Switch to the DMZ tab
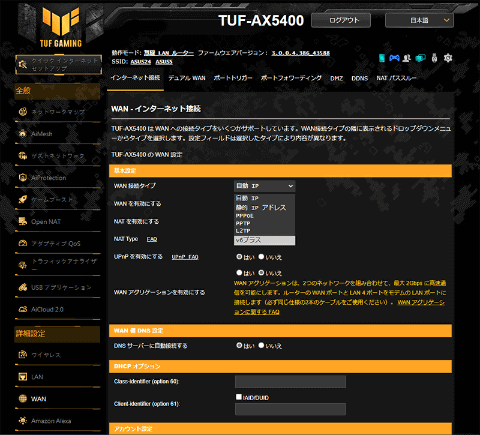 (x=337, y=78)
